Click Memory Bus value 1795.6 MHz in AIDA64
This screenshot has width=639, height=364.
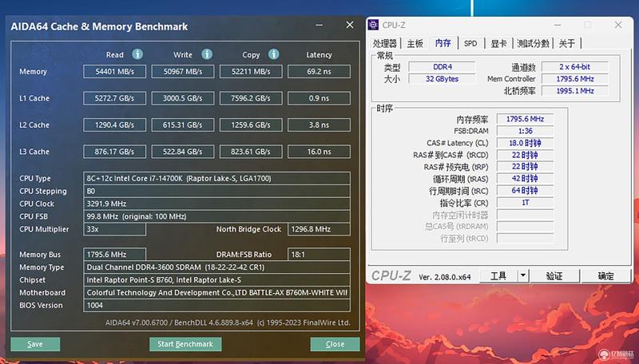tap(114, 255)
